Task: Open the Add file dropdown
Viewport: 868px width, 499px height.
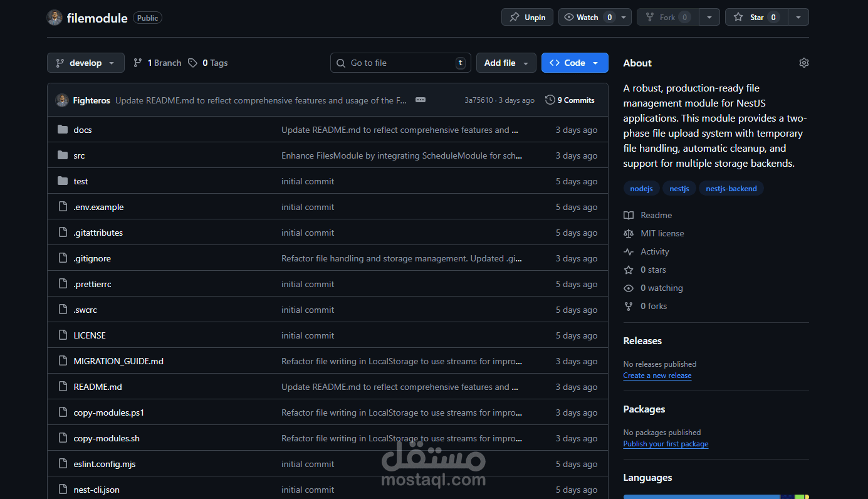Action: pyautogui.click(x=506, y=63)
